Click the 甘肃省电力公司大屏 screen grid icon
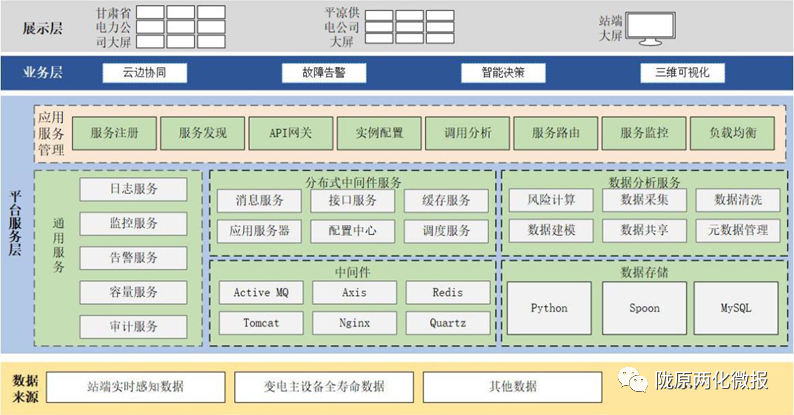 [x=181, y=27]
